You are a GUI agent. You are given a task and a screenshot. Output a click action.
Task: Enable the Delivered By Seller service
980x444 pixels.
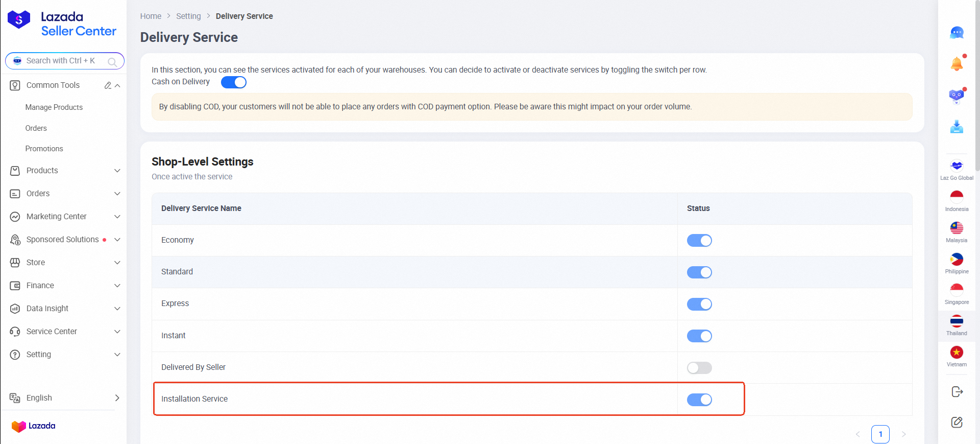699,368
